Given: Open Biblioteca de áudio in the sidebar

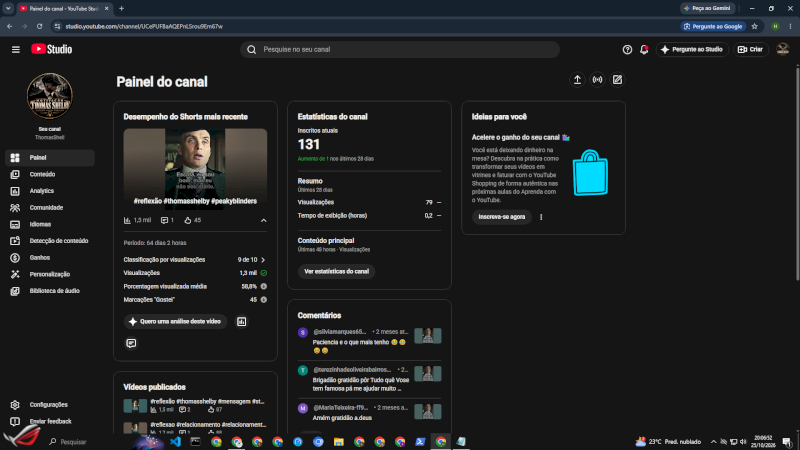Looking at the screenshot, I should pos(50,291).
